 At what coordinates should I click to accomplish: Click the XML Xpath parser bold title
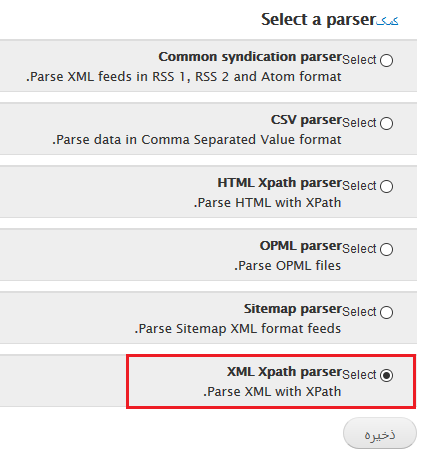coord(285,372)
